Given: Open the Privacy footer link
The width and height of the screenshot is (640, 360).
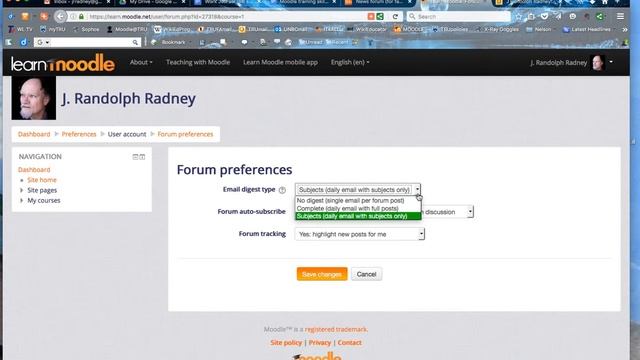Looking at the screenshot, I should (x=320, y=343).
